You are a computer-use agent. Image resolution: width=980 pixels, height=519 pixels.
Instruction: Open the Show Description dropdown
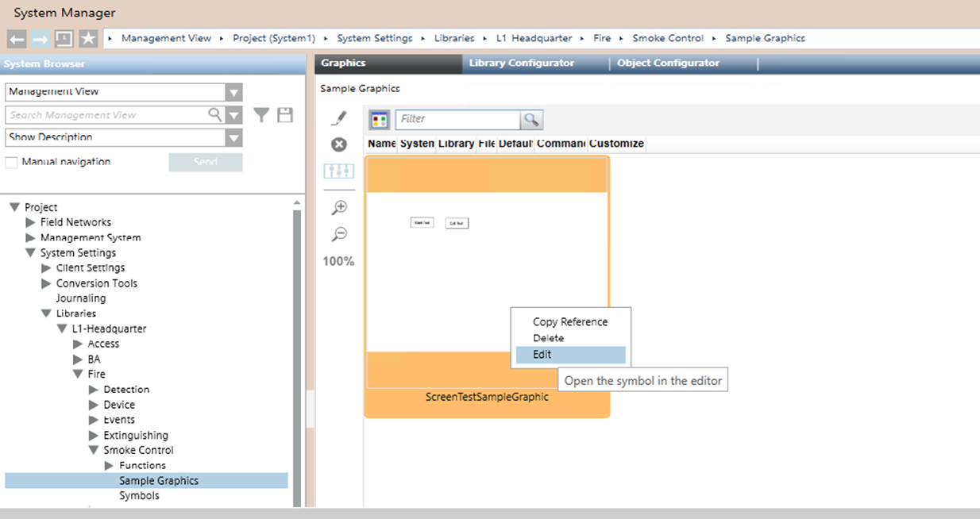click(x=233, y=138)
